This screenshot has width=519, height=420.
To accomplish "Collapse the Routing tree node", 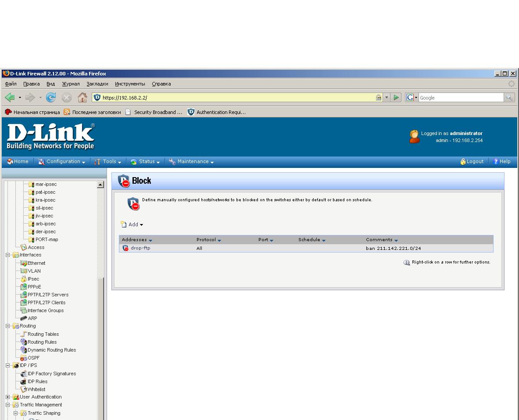I will (x=7, y=326).
